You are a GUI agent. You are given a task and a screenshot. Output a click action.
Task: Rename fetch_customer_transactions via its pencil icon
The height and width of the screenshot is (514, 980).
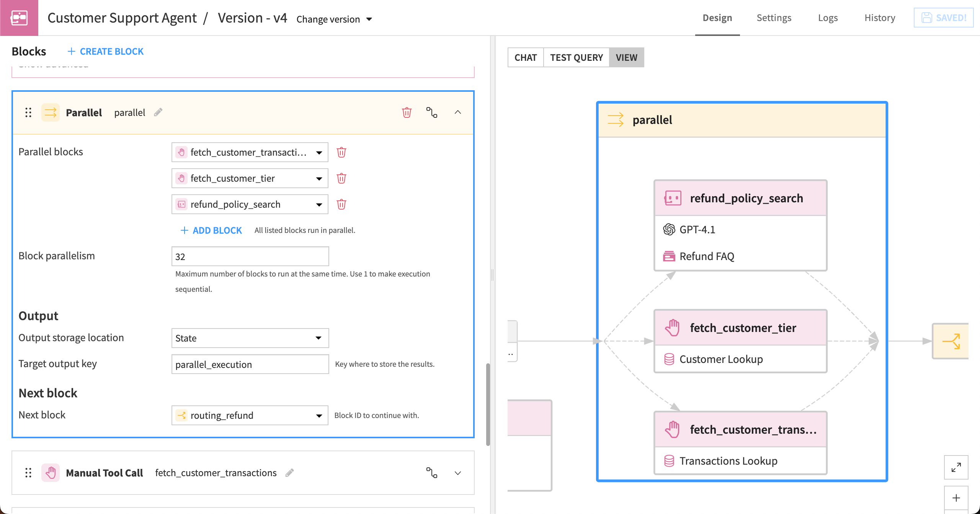[x=290, y=473]
